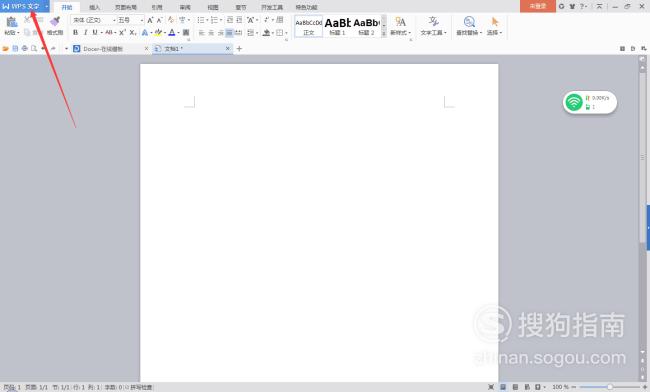Click the Character Shading icon
Screen dimensions: 650x392
(186, 32)
